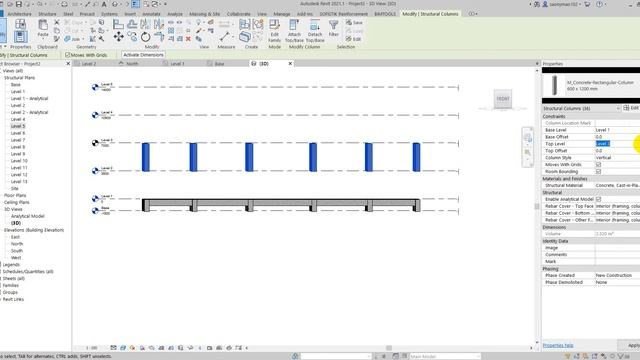Open the Top Level value dropdown
The height and width of the screenshot is (360, 640).
[617, 144]
